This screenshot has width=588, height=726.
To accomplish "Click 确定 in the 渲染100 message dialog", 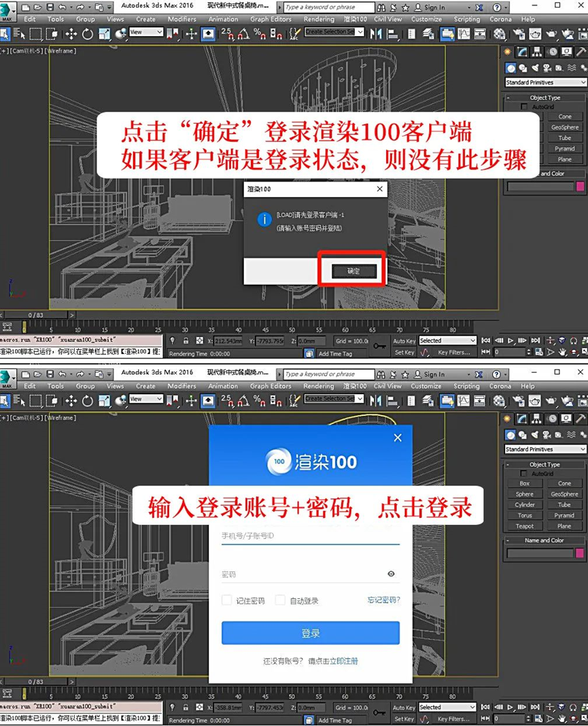I will tap(353, 271).
